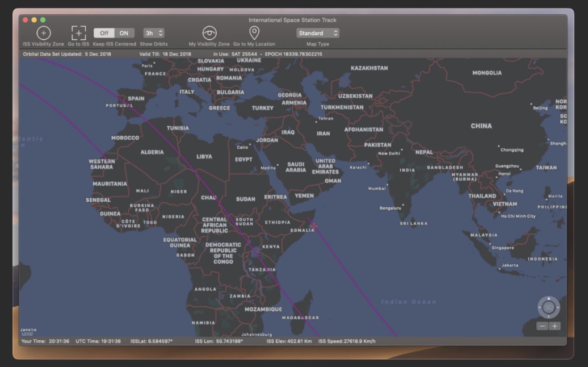The height and width of the screenshot is (367, 588).
Task: Open the Legal link on the map
Action: click(x=27, y=334)
